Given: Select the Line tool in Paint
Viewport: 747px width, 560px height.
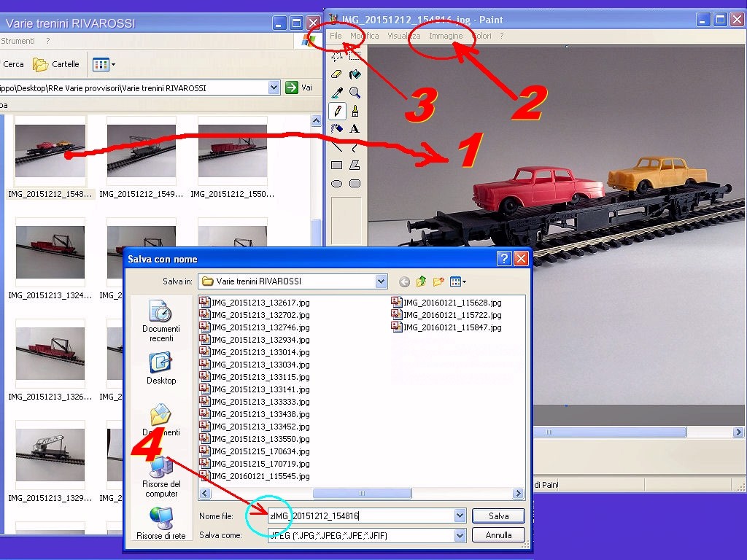Looking at the screenshot, I should tap(337, 147).
